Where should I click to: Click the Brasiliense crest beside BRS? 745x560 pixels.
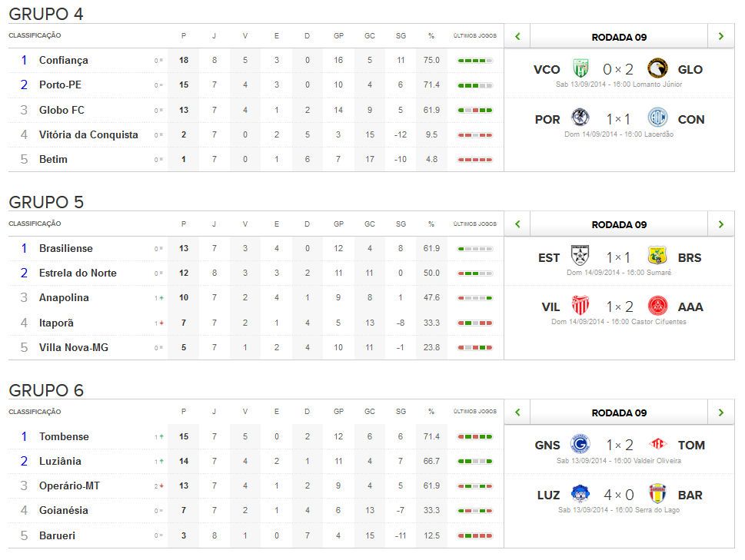click(657, 257)
